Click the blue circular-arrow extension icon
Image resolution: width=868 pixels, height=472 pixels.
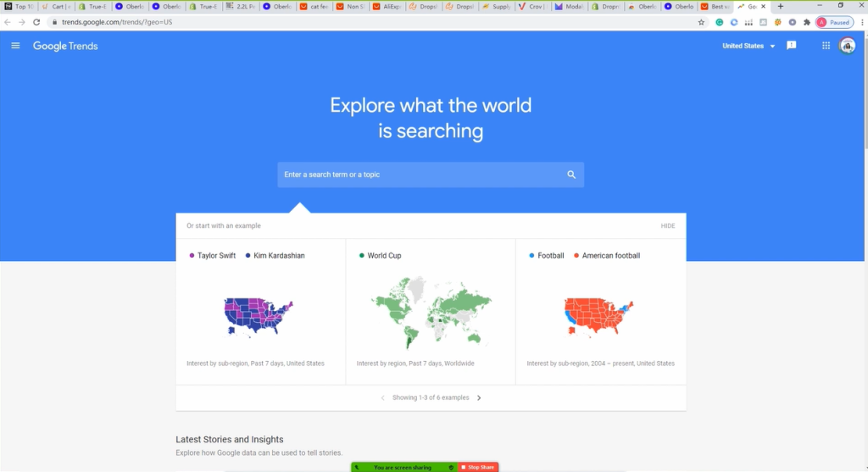[734, 22]
